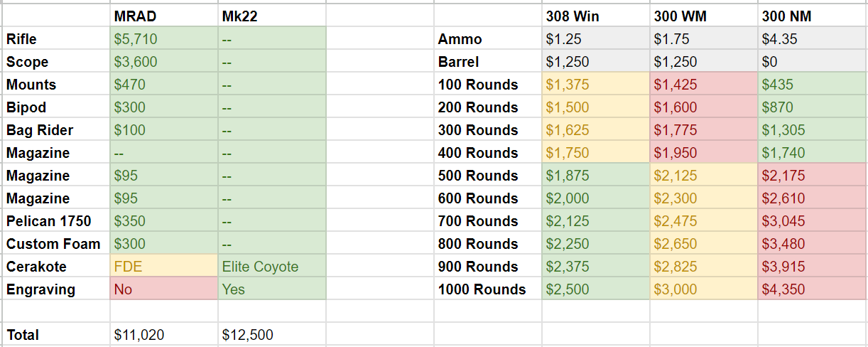Select the 300 NM 1000 rounds cell $4,350
The height and width of the screenshot is (347, 868).
[813, 289]
